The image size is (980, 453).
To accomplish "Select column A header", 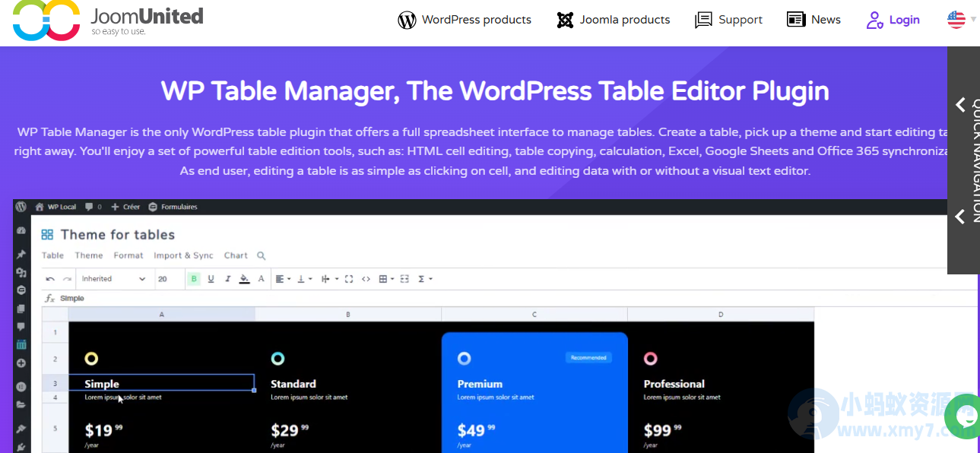I will 161,314.
